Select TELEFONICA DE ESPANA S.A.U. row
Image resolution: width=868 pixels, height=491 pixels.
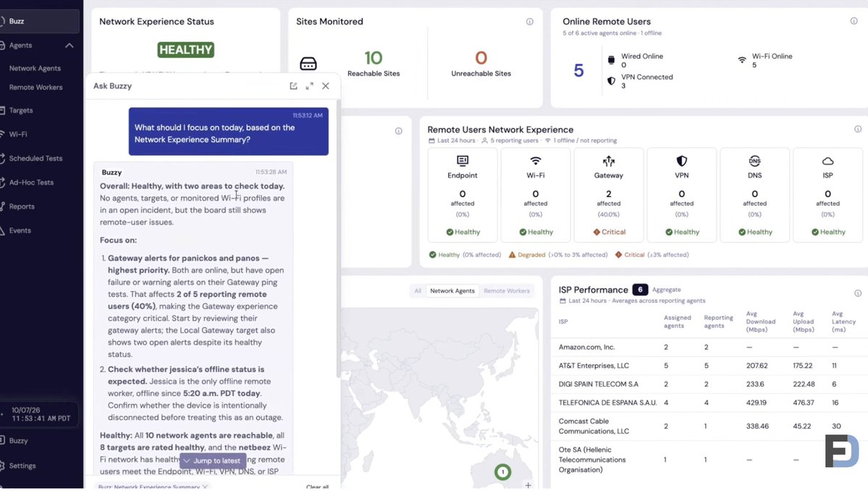(709, 403)
